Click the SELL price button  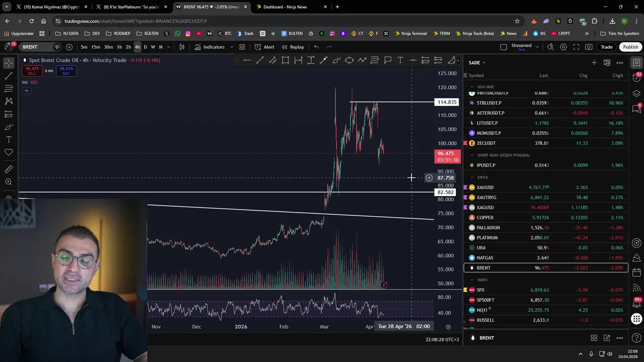(32, 71)
